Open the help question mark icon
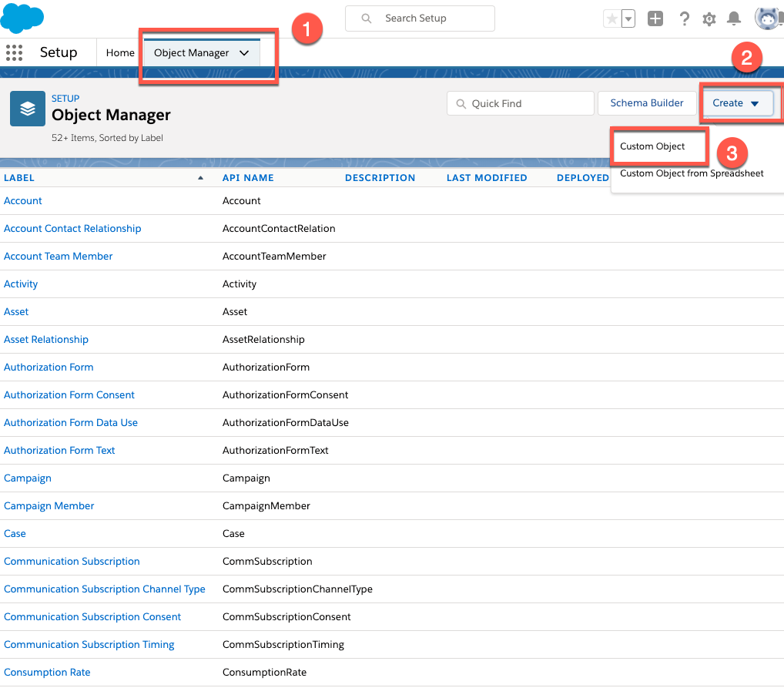 (684, 19)
